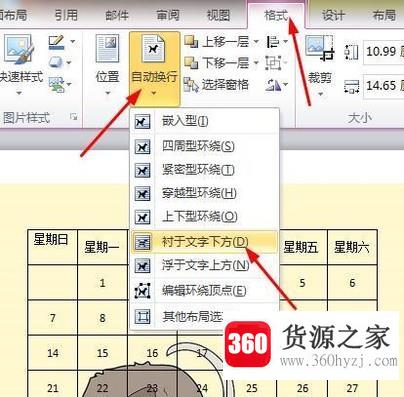The image size is (404, 397).
Task: Choose 上下型环绕(O) wrap option
Action: [x=204, y=217]
